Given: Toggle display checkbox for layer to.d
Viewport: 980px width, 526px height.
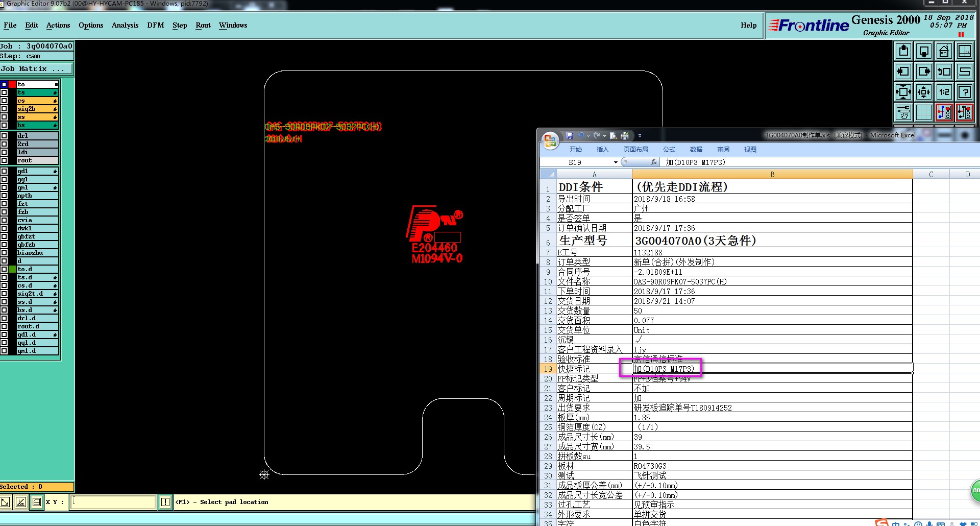Looking at the screenshot, I should click(x=4, y=269).
